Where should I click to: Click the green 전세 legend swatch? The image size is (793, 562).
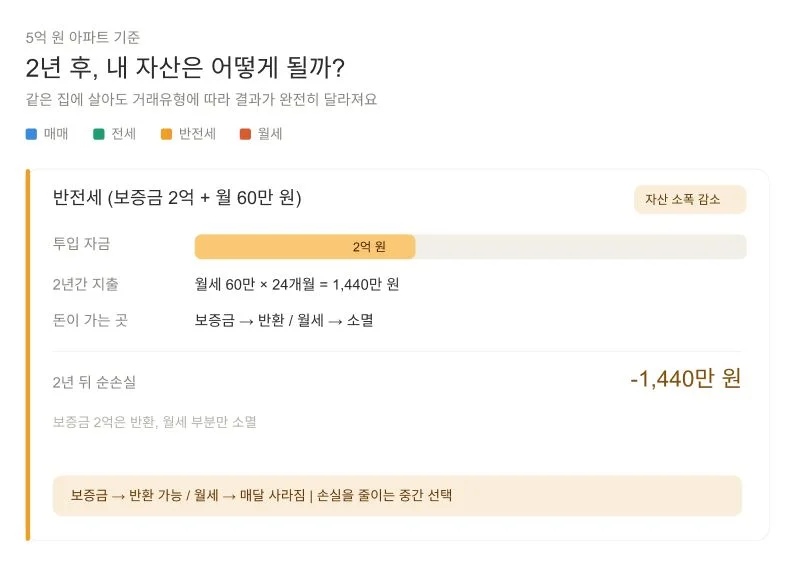[x=99, y=134]
